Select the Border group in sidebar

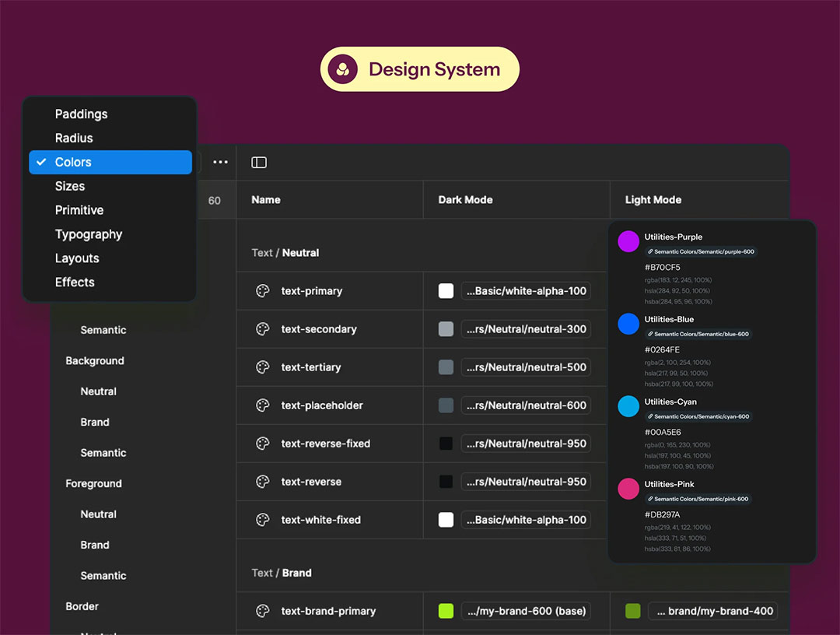click(82, 606)
